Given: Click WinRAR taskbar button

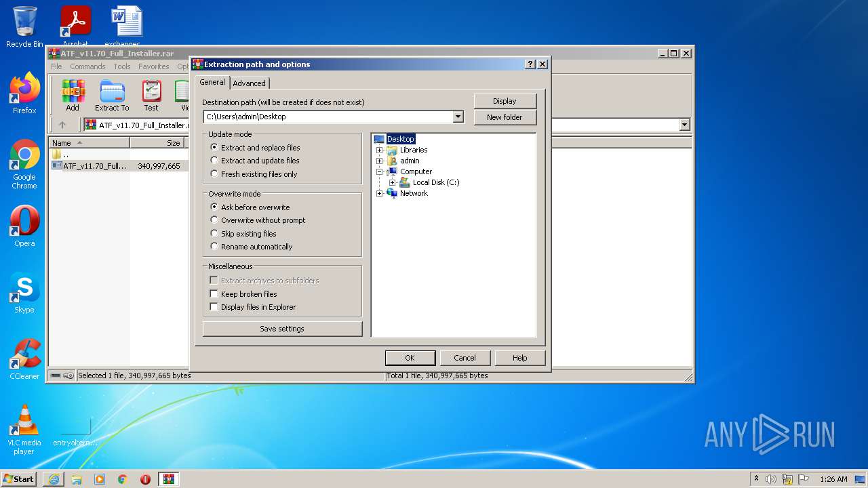Looking at the screenshot, I should 168,479.
